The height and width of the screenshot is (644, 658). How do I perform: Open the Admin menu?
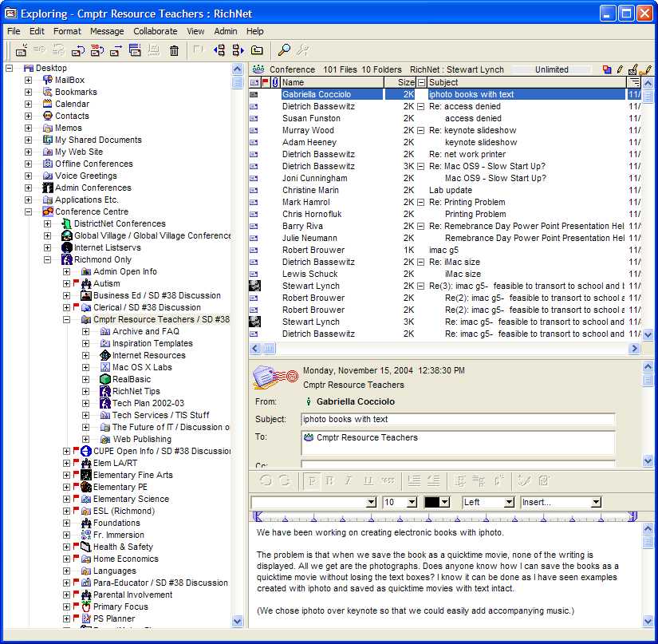[x=226, y=31]
